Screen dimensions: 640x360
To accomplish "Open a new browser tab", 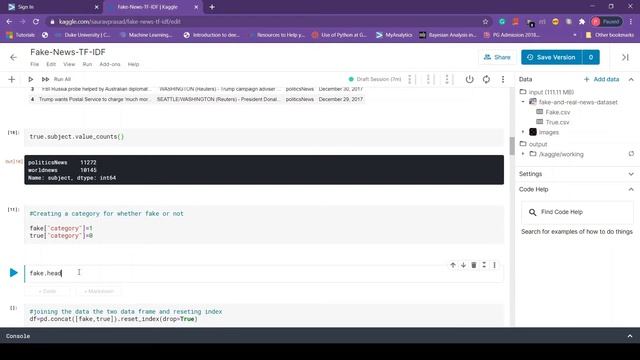I will coord(212,7).
